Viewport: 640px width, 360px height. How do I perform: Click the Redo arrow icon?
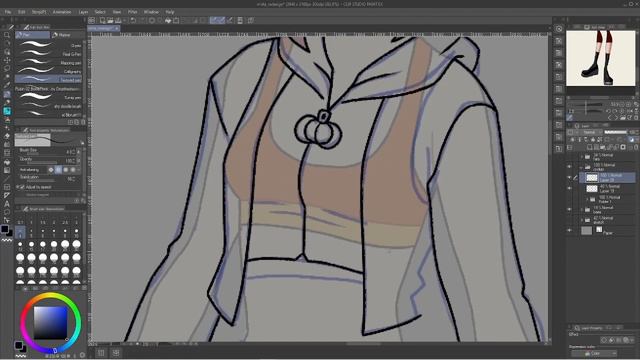click(142, 20)
